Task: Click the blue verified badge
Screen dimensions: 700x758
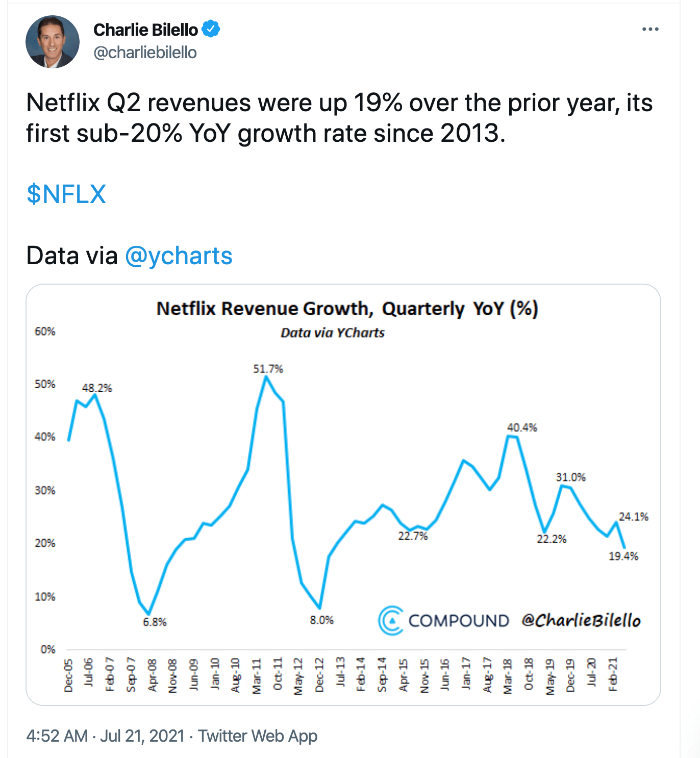Action: (x=211, y=29)
